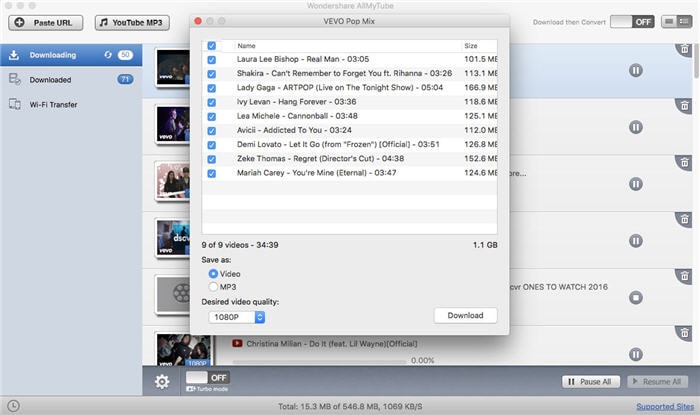Delete Christina Milian item trash icon
The height and width of the screenshot is (415, 700).
pyautogui.click(x=684, y=333)
